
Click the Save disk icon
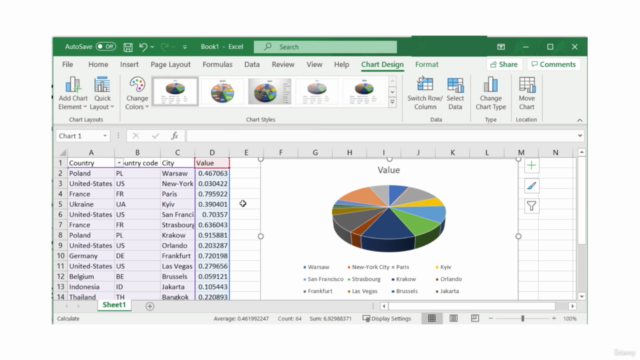(128, 47)
